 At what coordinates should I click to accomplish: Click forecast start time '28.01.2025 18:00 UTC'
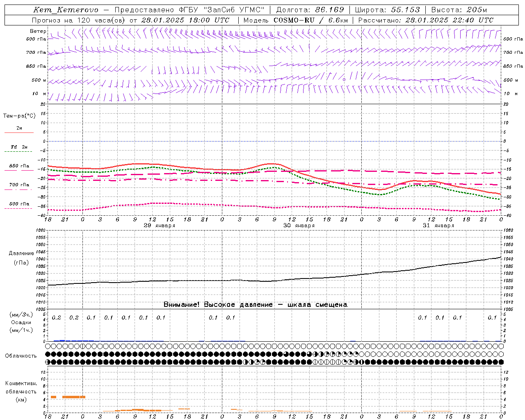(185, 20)
